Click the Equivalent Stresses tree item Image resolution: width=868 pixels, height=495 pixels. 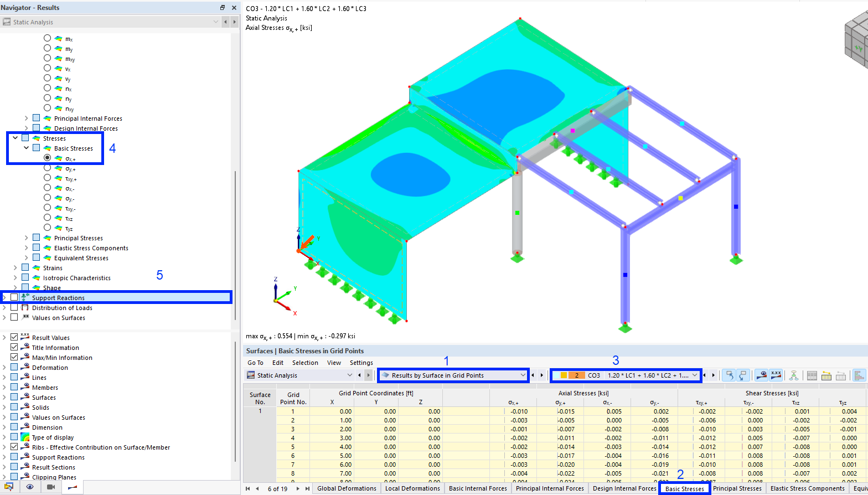tap(81, 258)
